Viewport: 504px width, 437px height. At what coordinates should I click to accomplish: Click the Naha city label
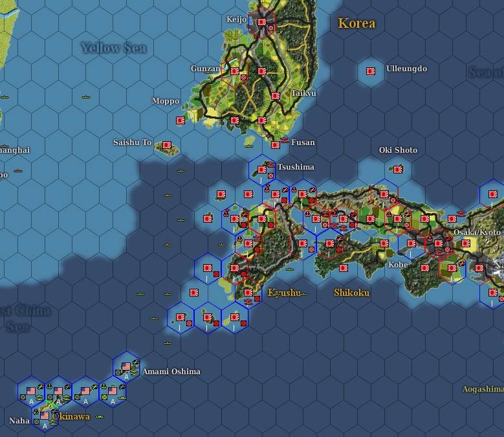tap(19, 421)
